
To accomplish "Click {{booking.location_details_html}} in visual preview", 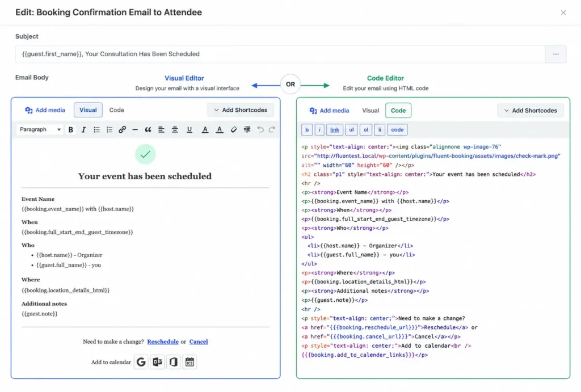I will pos(66,290).
